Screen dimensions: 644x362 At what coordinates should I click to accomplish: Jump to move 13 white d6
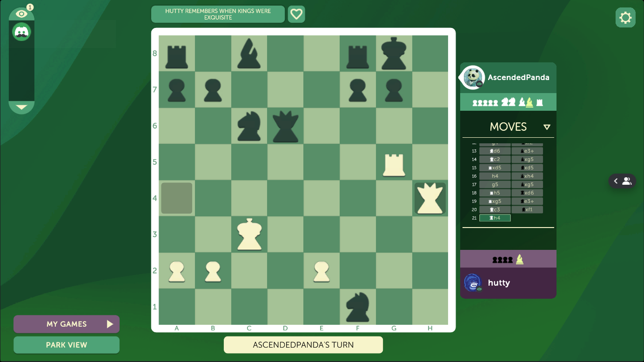[495, 151]
